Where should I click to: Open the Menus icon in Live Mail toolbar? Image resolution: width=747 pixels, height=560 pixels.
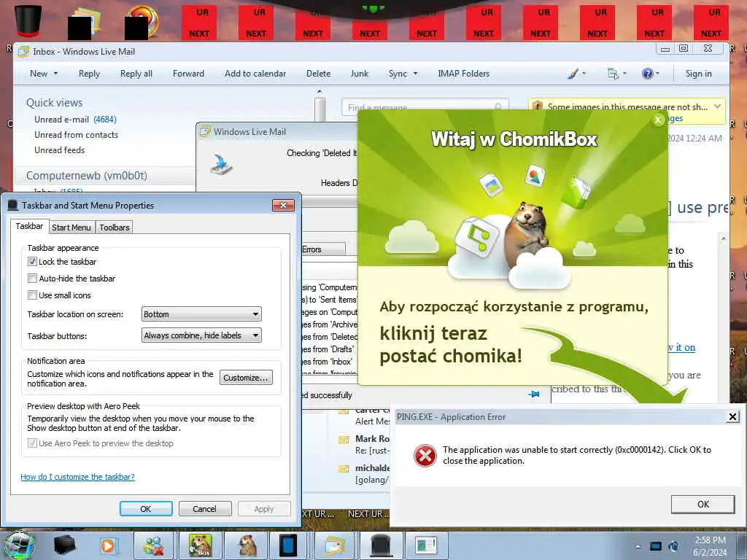tap(613, 74)
